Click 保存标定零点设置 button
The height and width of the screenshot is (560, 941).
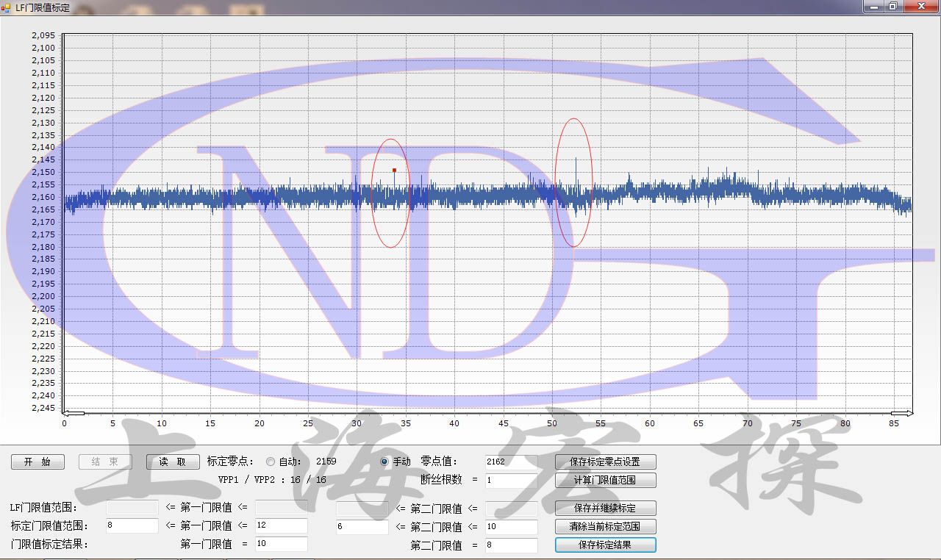pyautogui.click(x=605, y=462)
